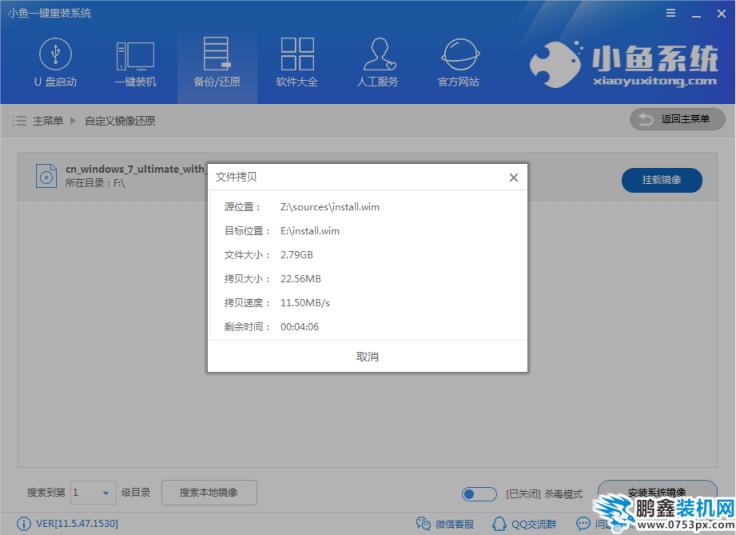Click the version info icon

pyautogui.click(x=23, y=523)
